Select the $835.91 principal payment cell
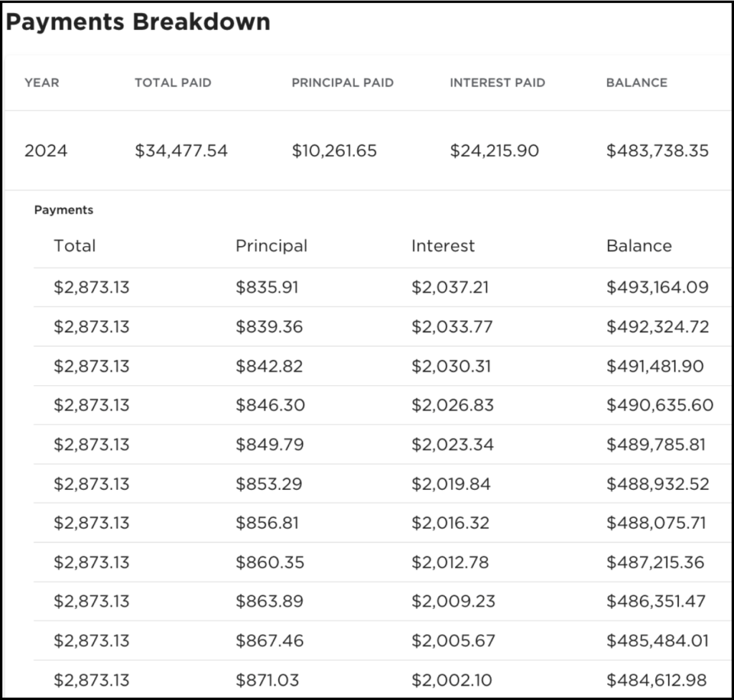 point(267,288)
